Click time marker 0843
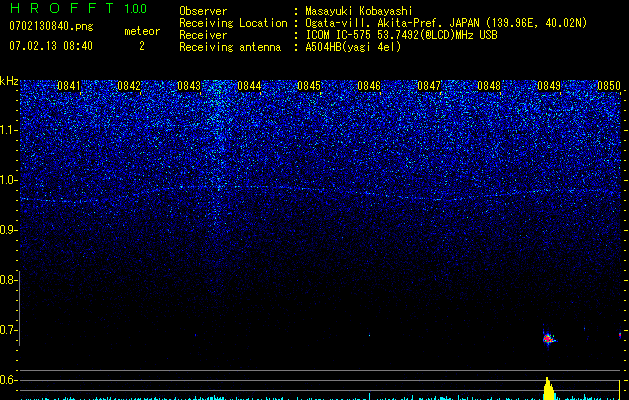Viewport: 629px width, 400px height. (x=189, y=86)
